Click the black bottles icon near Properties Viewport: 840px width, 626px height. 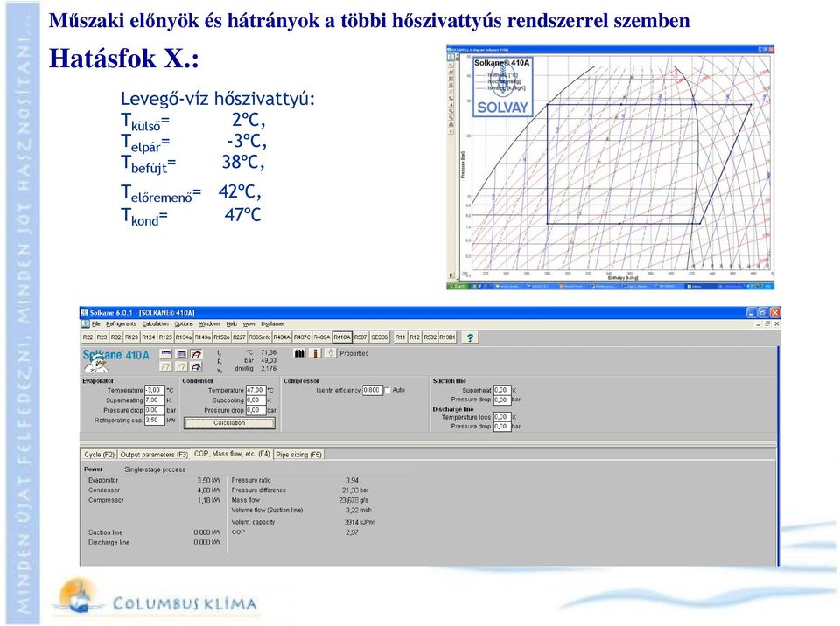[x=299, y=353]
